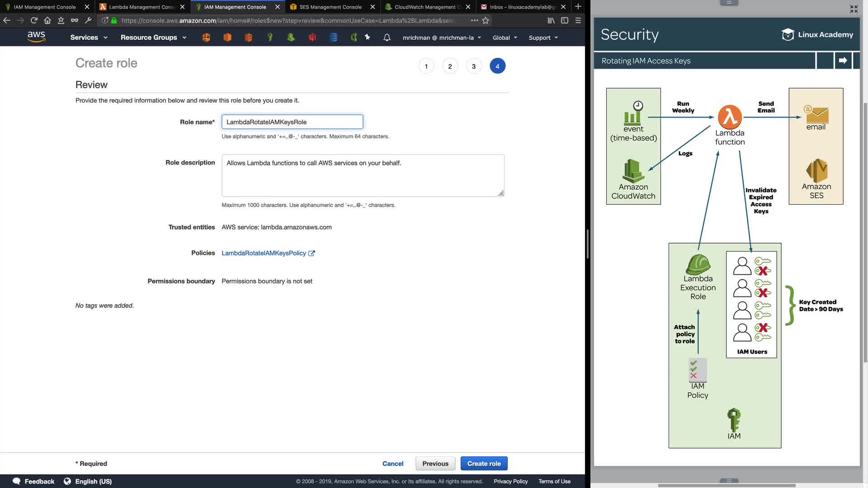The image size is (868, 488).
Task: Switch to the SES Management Console tab
Action: (330, 7)
